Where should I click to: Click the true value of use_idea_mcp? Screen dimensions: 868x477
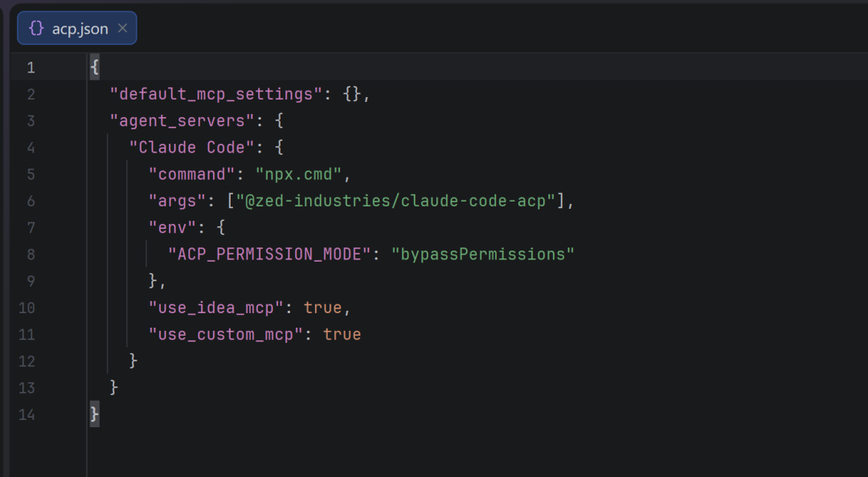coord(323,308)
